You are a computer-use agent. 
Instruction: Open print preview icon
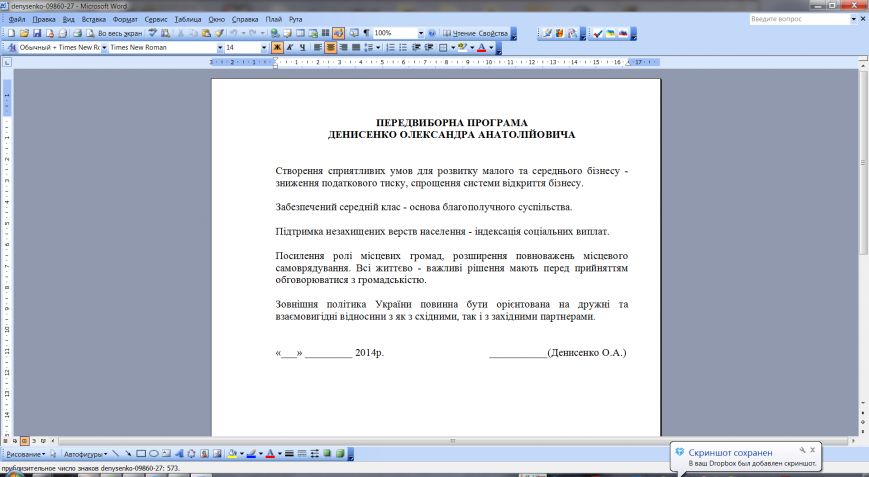point(90,33)
